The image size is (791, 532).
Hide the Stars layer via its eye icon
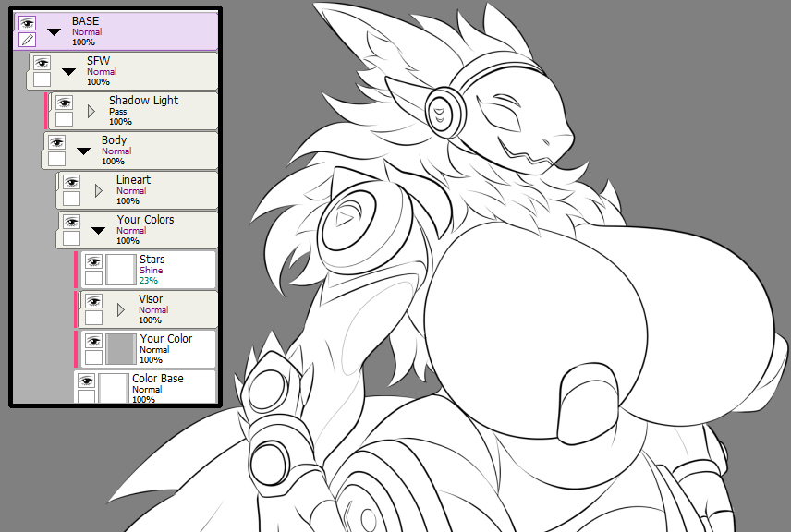(94, 261)
